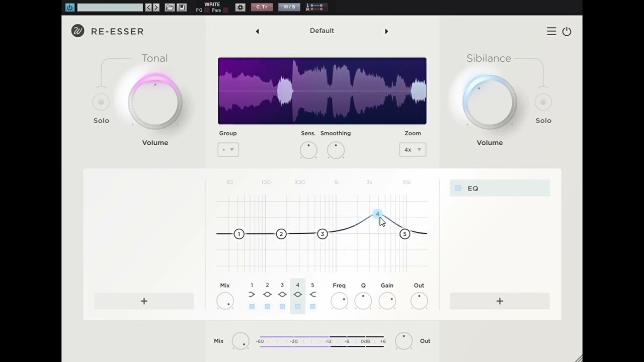This screenshot has width=644, height=362.
Task: Click the previous preset left arrow
Action: click(257, 31)
